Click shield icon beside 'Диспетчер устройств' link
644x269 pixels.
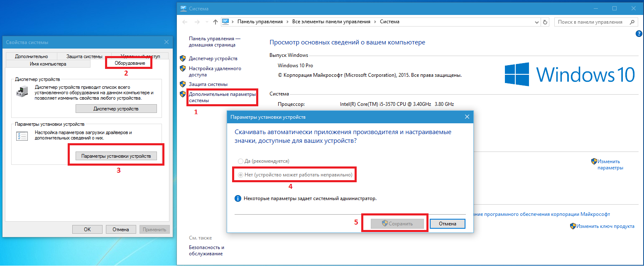point(183,59)
